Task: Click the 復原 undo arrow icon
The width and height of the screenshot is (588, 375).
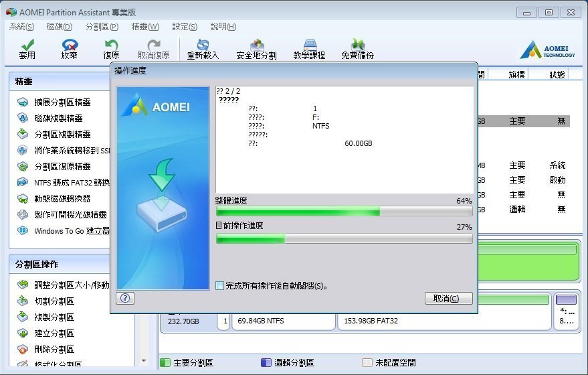Action: coord(111,46)
